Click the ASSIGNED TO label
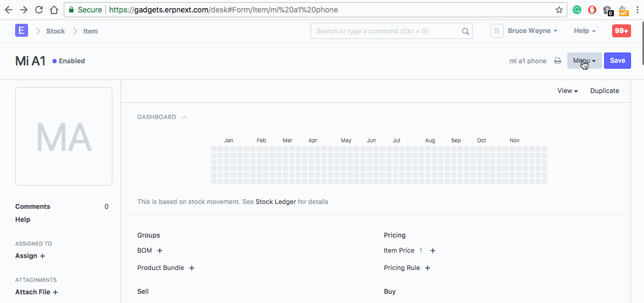This screenshot has width=644, height=303. [x=33, y=244]
